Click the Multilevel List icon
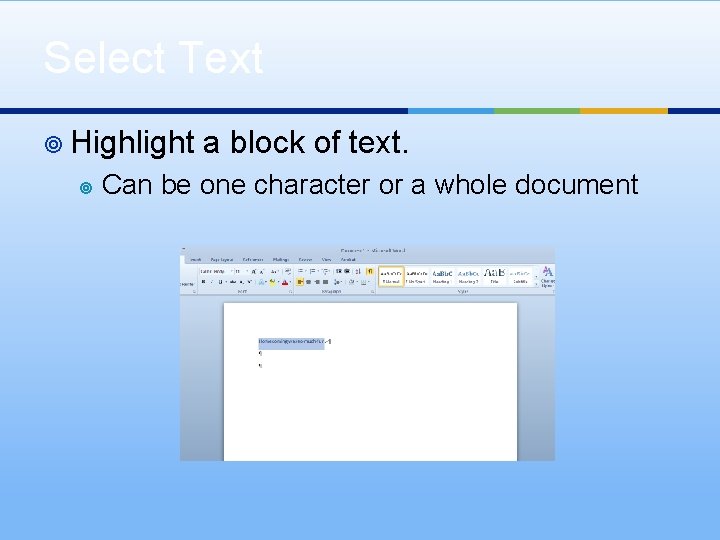This screenshot has width=720, height=540. pyautogui.click(x=326, y=271)
